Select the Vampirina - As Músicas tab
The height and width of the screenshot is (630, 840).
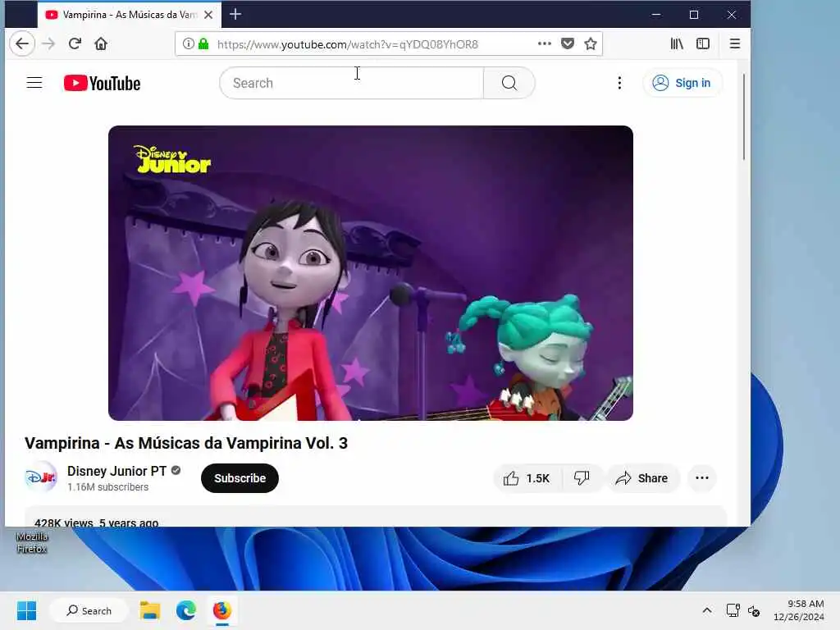[x=129, y=15]
